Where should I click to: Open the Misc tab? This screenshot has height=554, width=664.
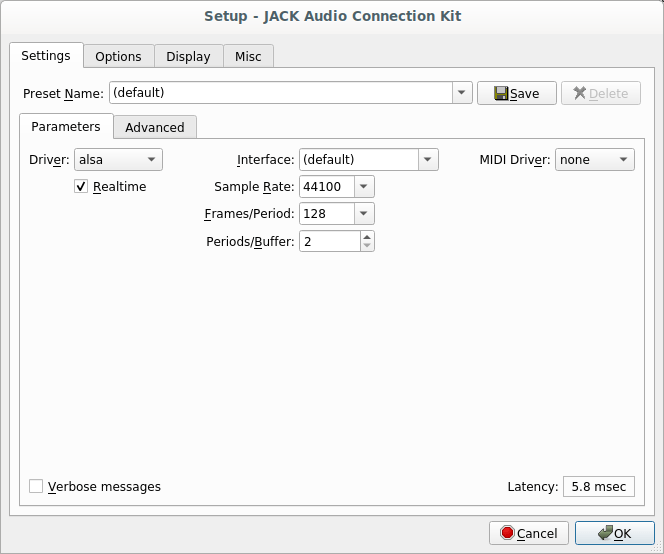pos(248,57)
